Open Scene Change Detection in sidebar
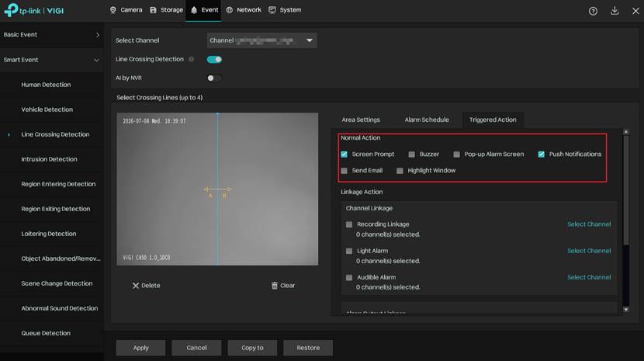 [52, 283]
